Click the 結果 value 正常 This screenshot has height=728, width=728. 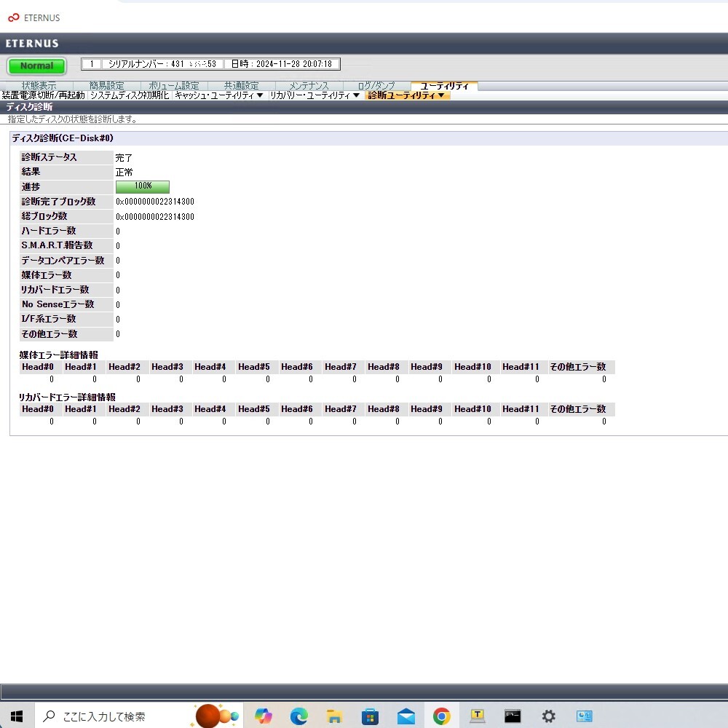pyautogui.click(x=124, y=173)
